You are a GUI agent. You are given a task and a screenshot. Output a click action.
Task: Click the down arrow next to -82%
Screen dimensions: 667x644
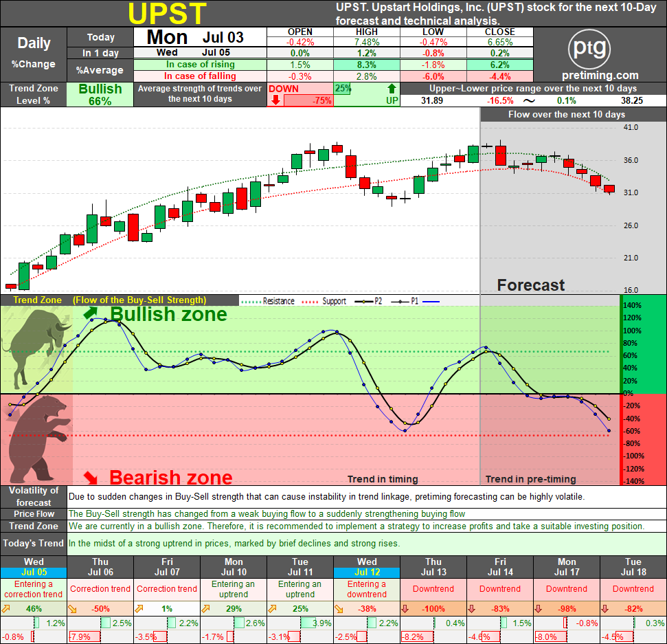coord(605,609)
